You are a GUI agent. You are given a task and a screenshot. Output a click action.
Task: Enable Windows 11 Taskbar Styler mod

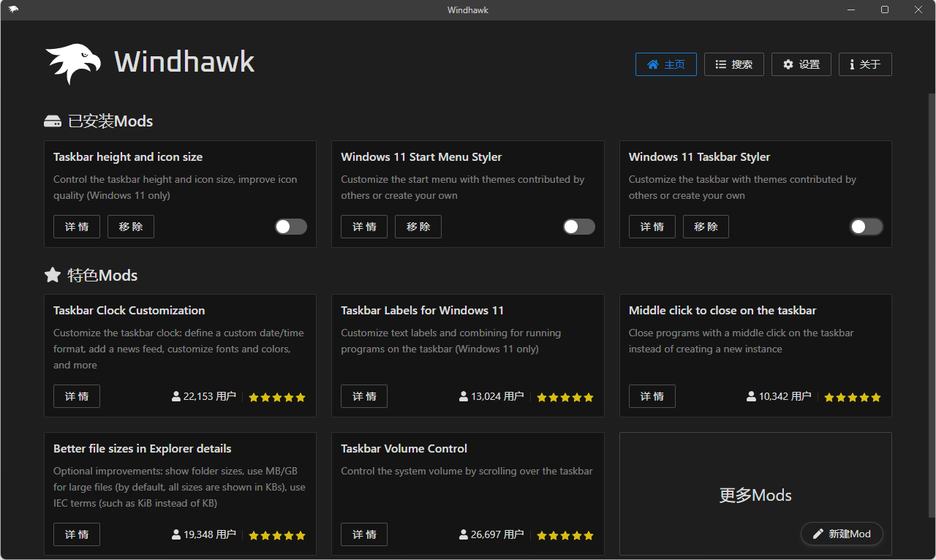(867, 227)
